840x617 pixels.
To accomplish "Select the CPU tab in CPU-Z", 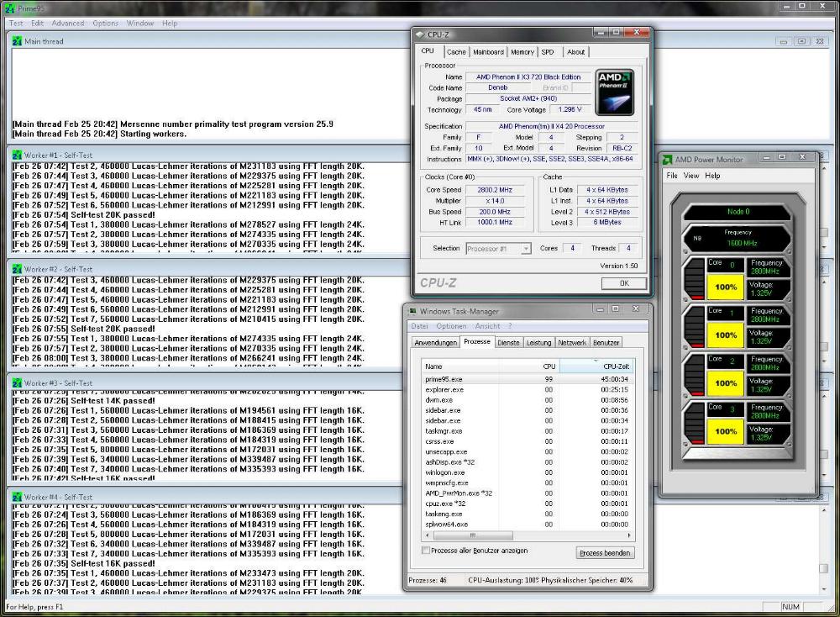I will point(428,51).
